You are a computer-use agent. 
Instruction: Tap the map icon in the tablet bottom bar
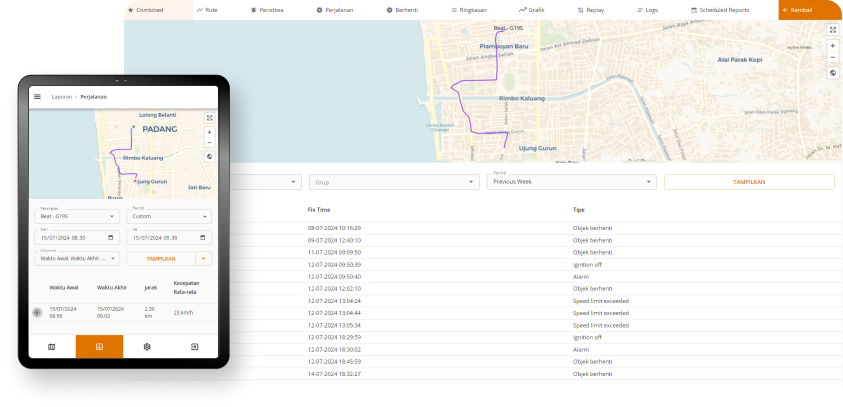[52, 346]
